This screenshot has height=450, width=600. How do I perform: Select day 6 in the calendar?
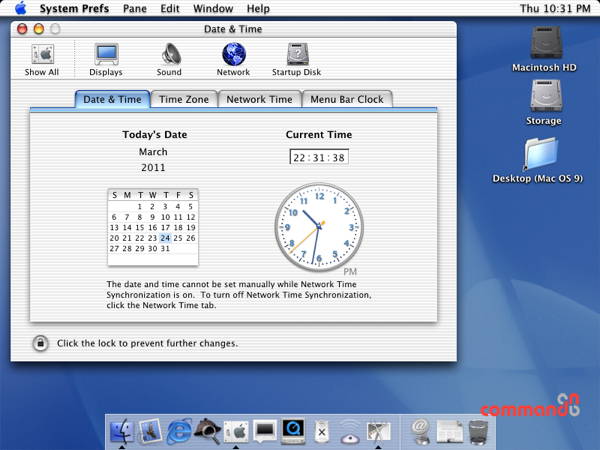pos(114,217)
